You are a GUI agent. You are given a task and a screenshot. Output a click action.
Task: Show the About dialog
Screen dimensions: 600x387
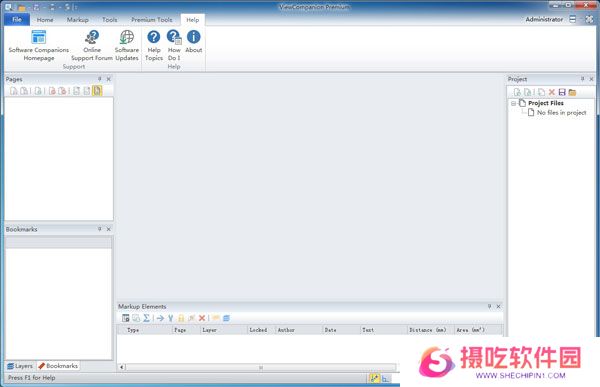click(x=194, y=42)
